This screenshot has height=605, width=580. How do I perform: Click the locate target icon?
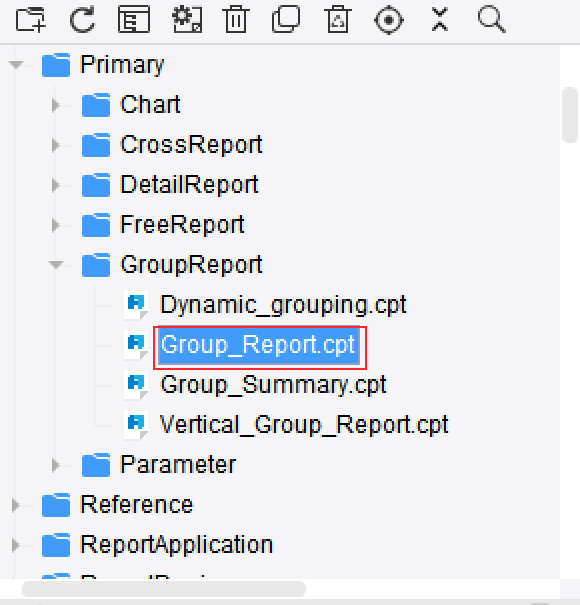(389, 20)
